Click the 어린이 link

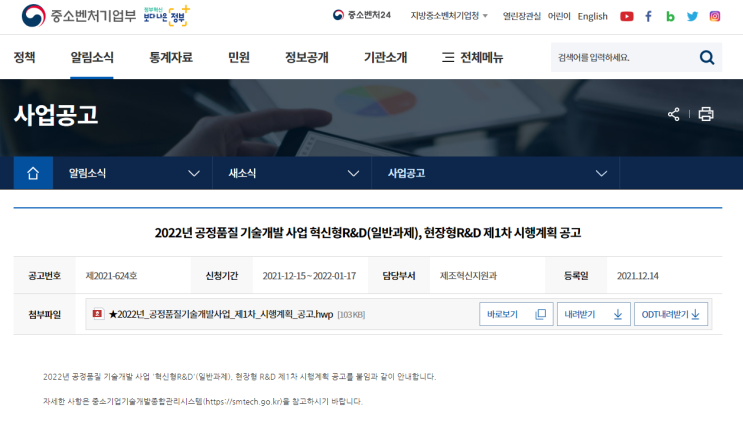pyautogui.click(x=559, y=16)
